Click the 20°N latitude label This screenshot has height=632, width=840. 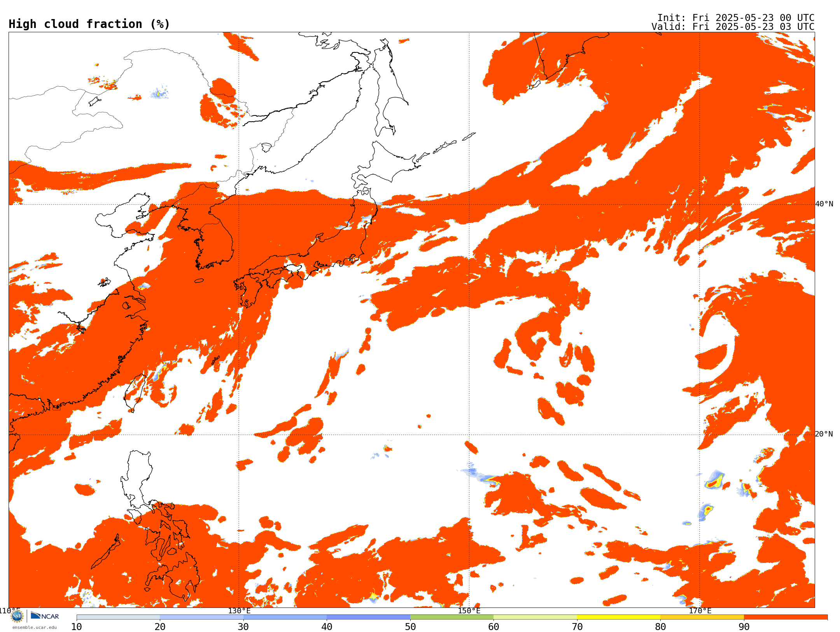coord(824,434)
